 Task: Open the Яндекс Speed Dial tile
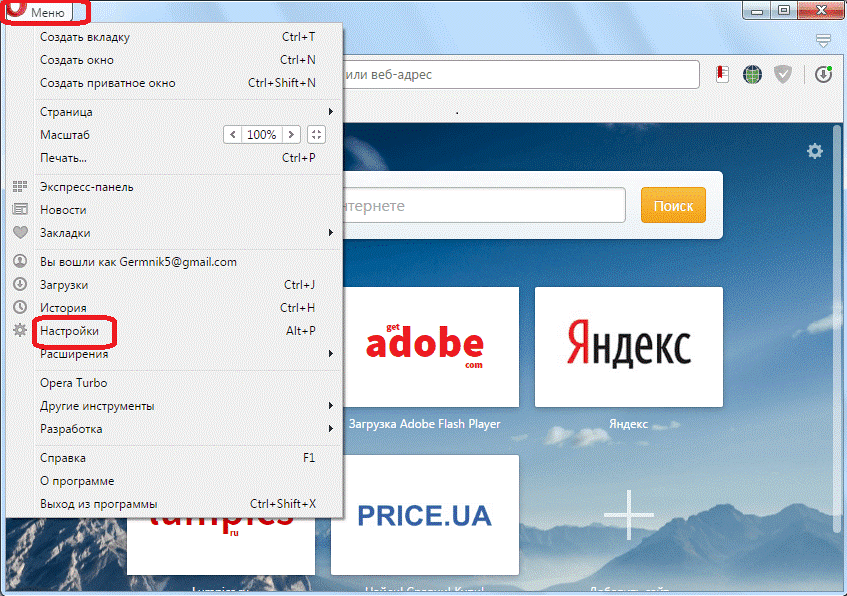(628, 347)
